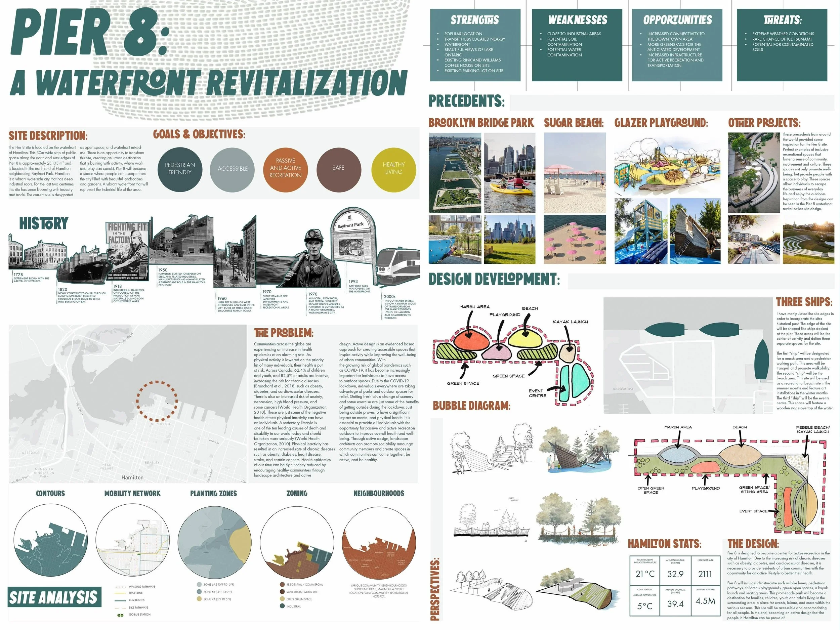Image resolution: width=840 pixels, height=630 pixels.
Task: Select the grey Accessible goal circle
Action: (x=233, y=169)
